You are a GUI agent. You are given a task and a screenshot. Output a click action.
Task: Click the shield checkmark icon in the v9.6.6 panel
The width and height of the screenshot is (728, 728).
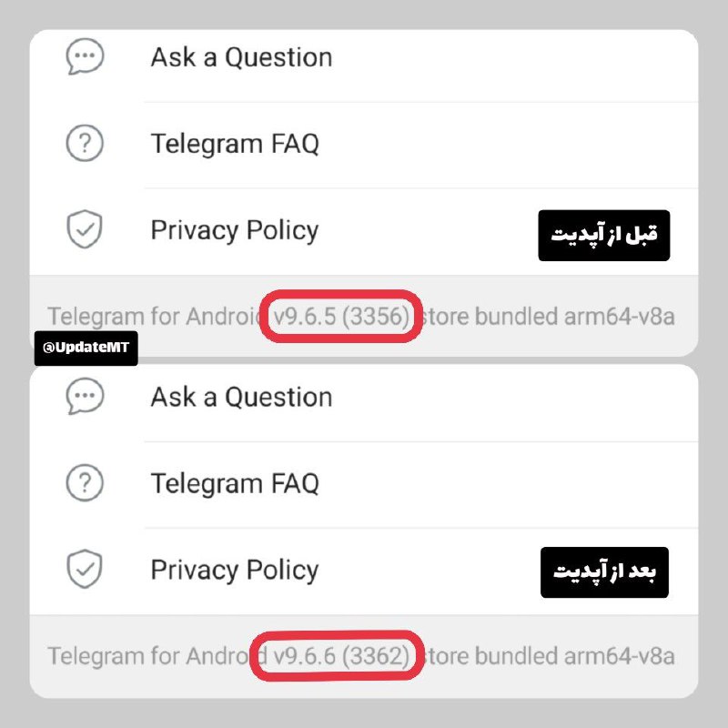pos(85,570)
